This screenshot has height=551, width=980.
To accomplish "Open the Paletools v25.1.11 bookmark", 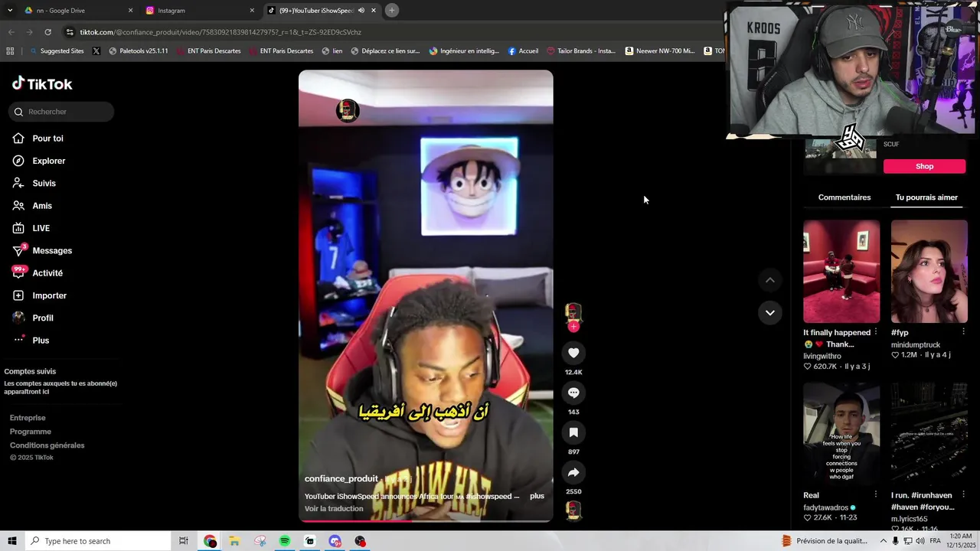I will [x=139, y=51].
